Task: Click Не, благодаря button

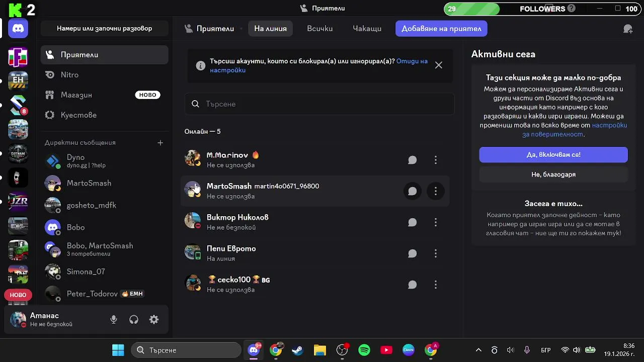Action: tap(553, 174)
